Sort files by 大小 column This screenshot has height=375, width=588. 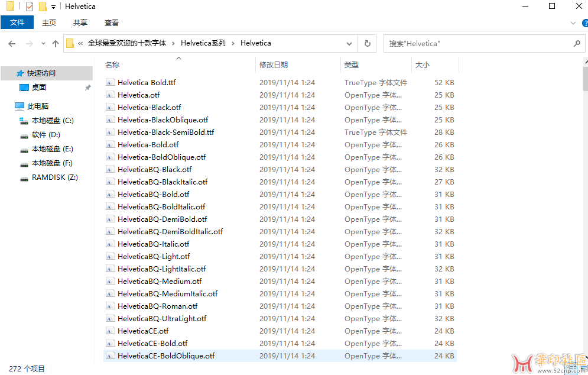coord(423,64)
